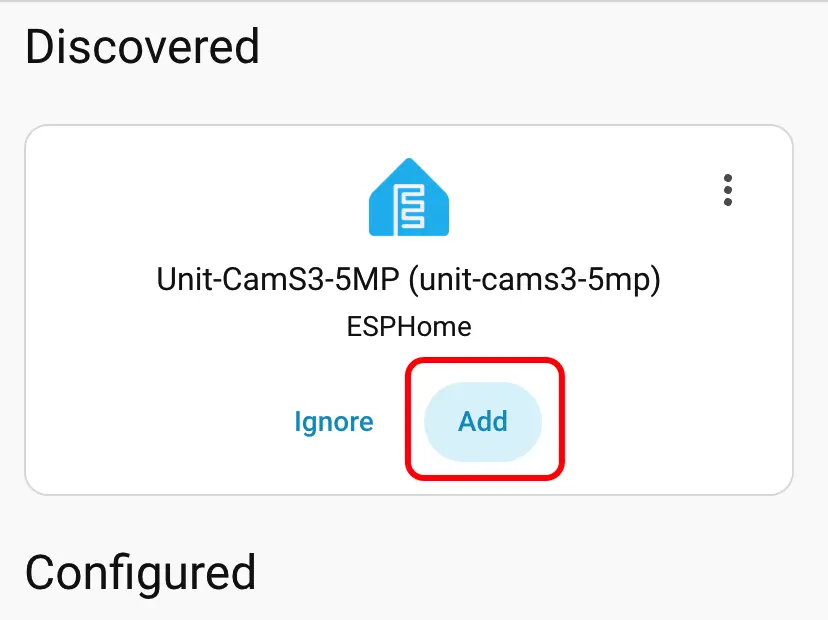Click the ESPHome house logo icon
Screen dimensions: 828x620
pyautogui.click(x=409, y=197)
